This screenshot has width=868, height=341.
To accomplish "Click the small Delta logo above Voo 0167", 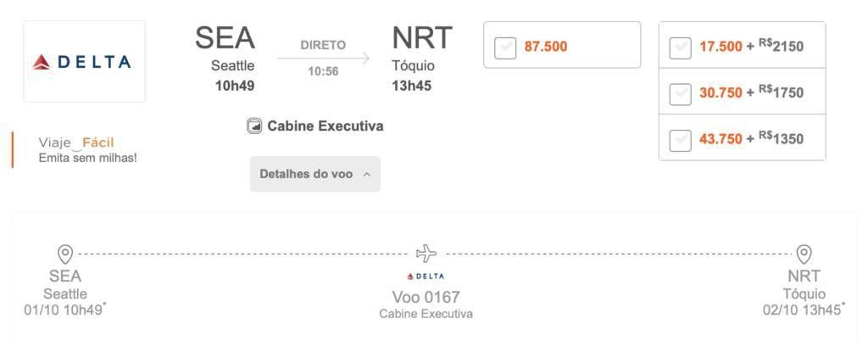I will [426, 277].
